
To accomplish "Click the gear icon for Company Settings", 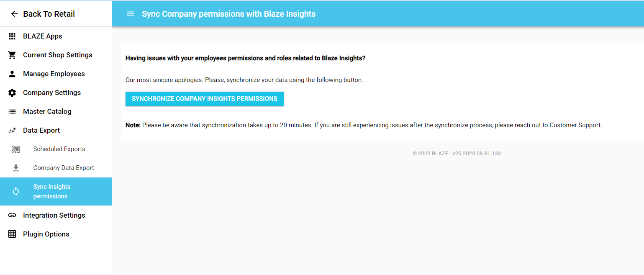I will click(12, 93).
